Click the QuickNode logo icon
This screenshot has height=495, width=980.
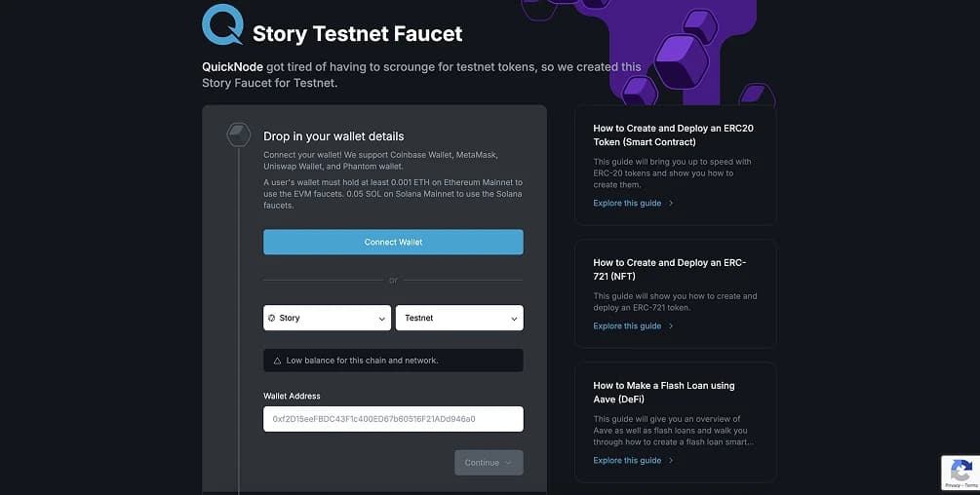(x=222, y=25)
